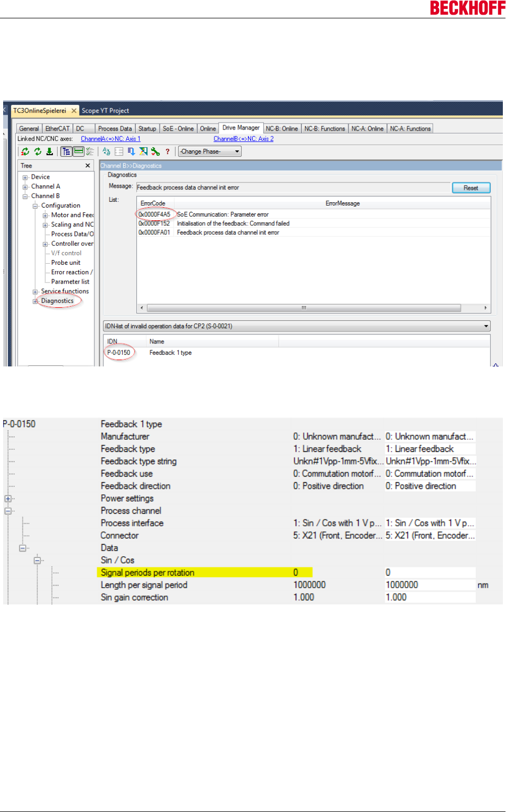Expand the Controller overview tree node
The height and width of the screenshot is (812, 506).
pos(45,244)
